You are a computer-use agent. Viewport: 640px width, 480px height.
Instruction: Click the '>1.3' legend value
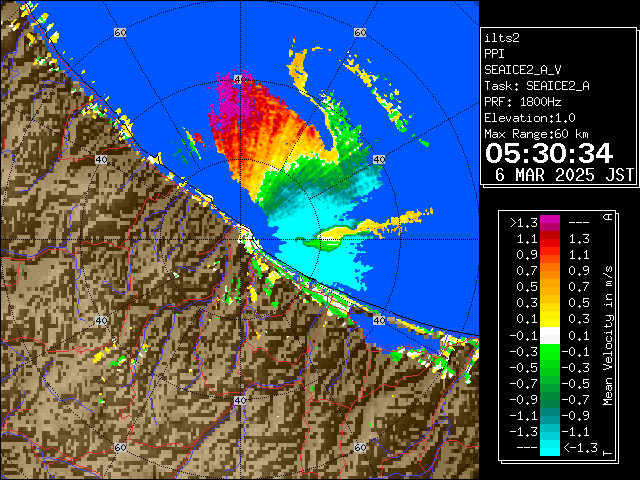(x=524, y=223)
